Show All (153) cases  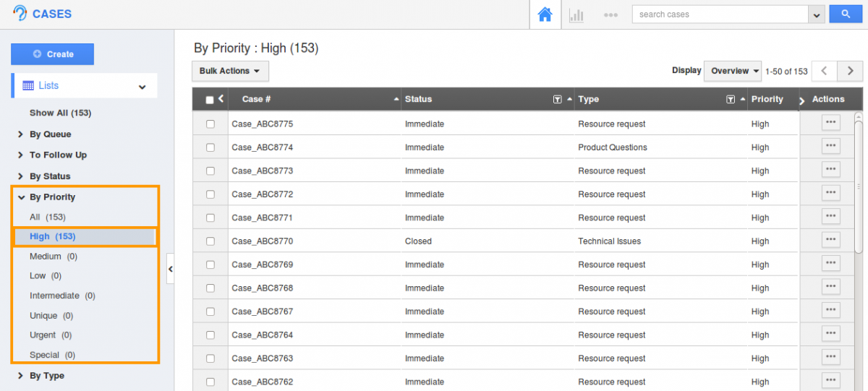click(60, 113)
